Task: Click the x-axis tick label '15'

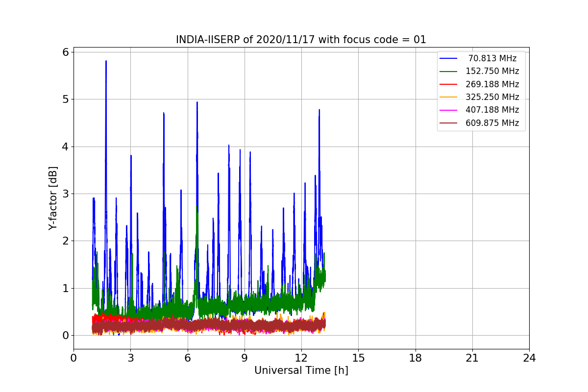Action: (x=358, y=358)
